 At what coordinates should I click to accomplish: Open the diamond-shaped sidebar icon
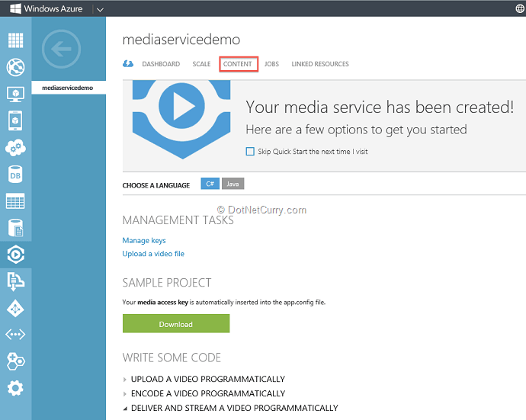point(15,308)
